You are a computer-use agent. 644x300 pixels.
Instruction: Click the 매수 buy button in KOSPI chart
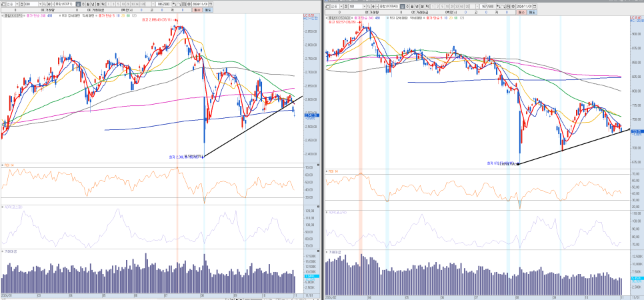pos(197,10)
